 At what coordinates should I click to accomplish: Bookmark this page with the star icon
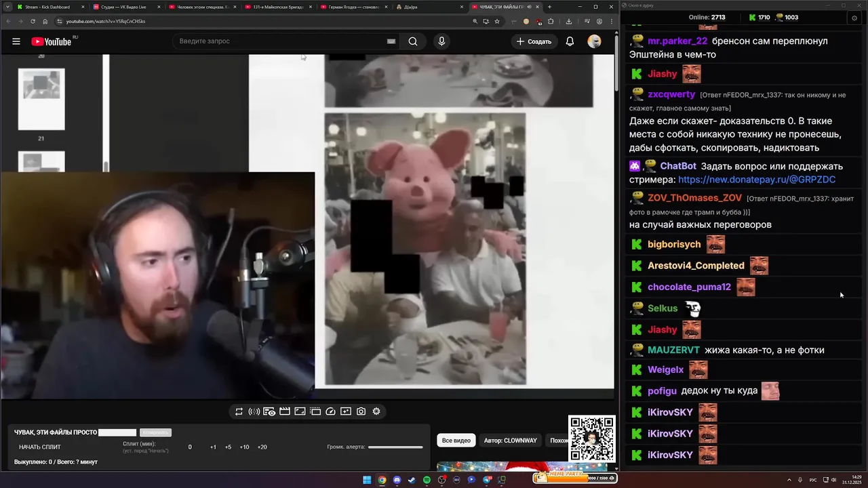coord(497,21)
